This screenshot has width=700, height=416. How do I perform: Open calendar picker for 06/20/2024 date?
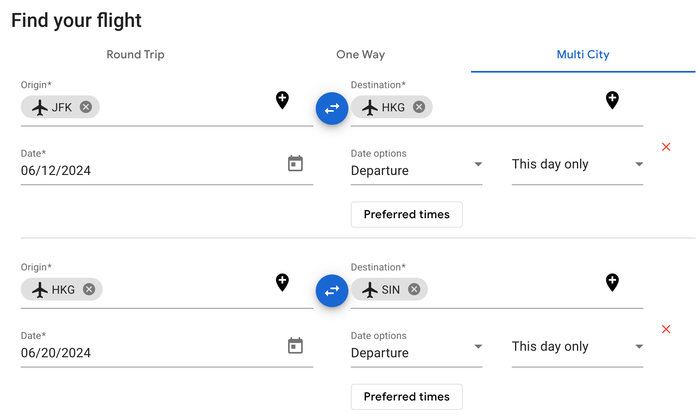[x=295, y=345]
